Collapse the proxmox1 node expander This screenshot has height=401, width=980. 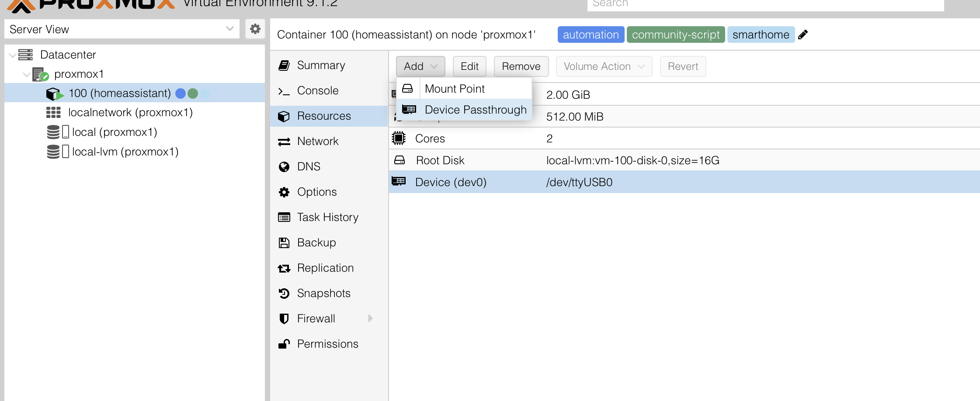26,74
